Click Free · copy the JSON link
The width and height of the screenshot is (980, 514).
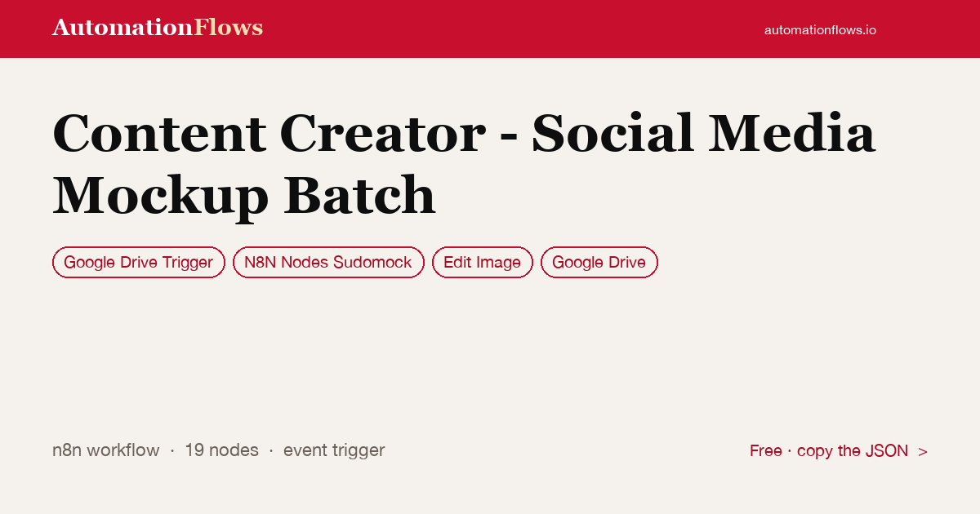(839, 451)
